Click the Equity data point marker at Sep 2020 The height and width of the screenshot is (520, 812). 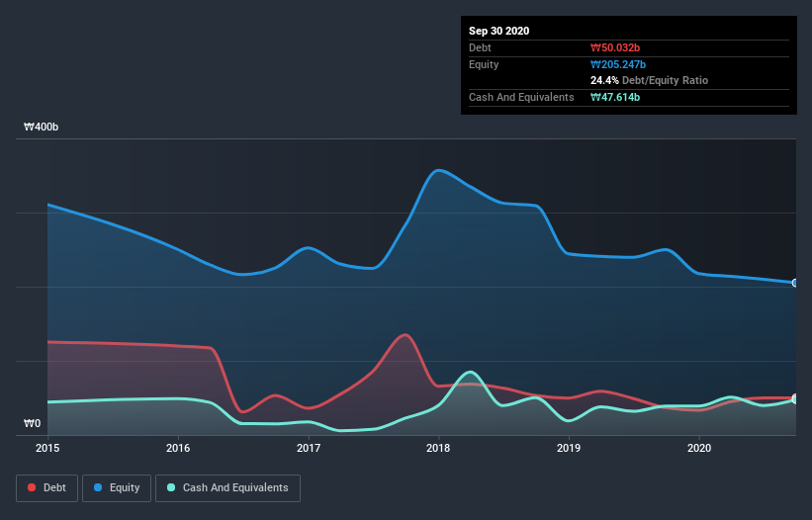(795, 283)
